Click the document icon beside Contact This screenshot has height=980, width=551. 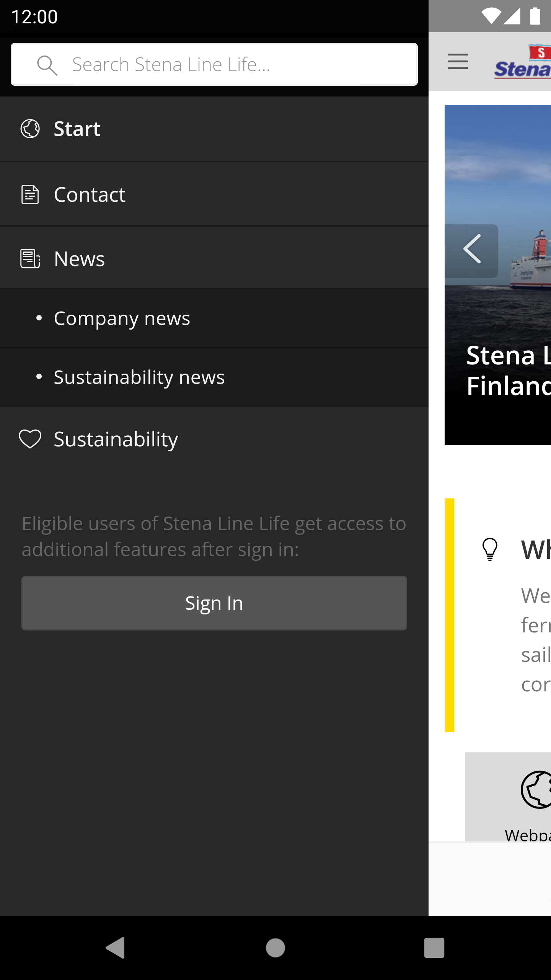point(30,194)
